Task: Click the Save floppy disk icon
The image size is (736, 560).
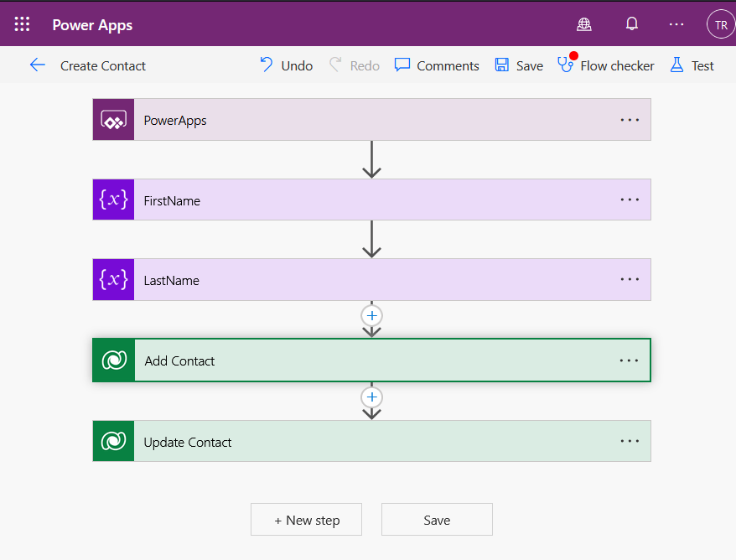Action: tap(502, 65)
